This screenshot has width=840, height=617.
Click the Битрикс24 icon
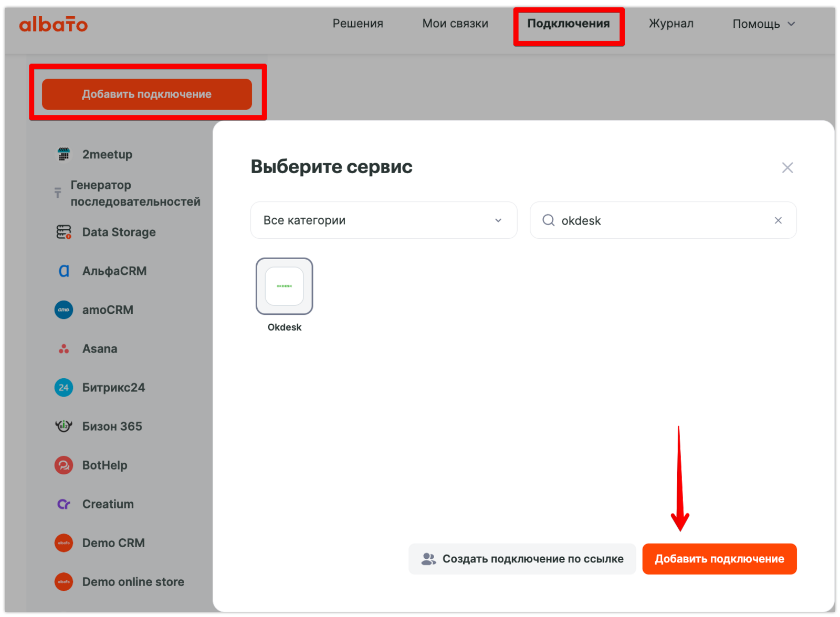64,388
